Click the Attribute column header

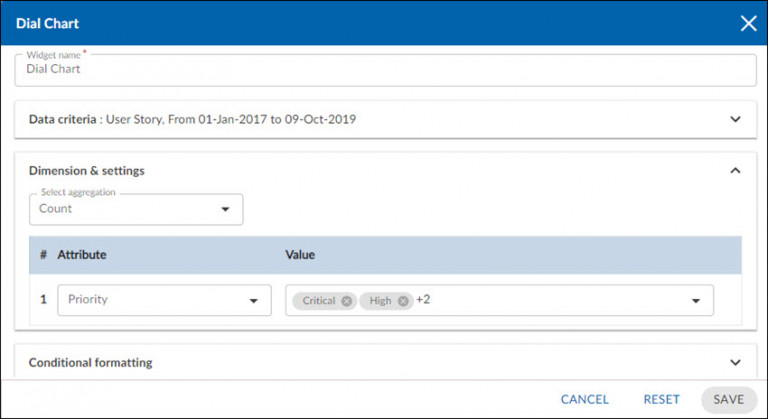pos(82,255)
